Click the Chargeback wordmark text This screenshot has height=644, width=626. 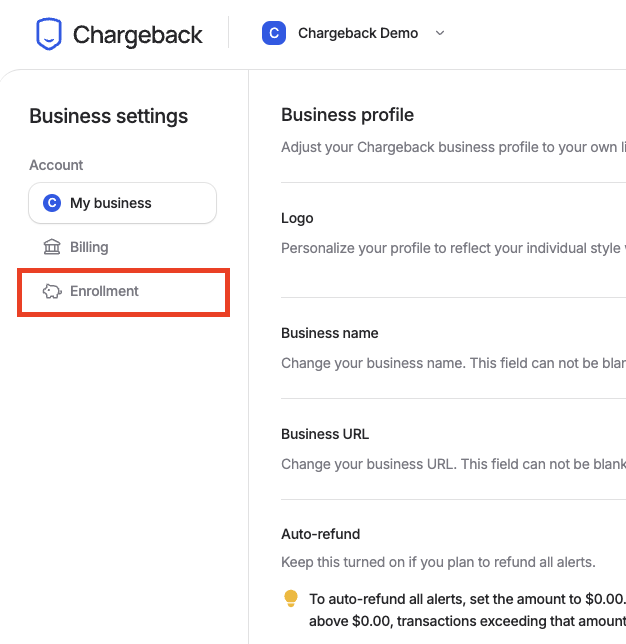click(138, 34)
